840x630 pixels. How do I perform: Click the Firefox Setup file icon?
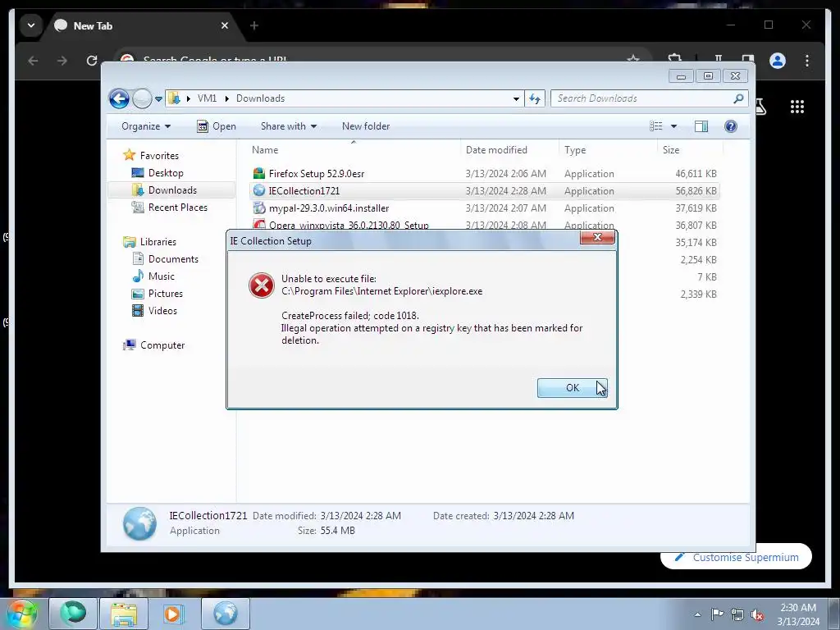tap(259, 173)
